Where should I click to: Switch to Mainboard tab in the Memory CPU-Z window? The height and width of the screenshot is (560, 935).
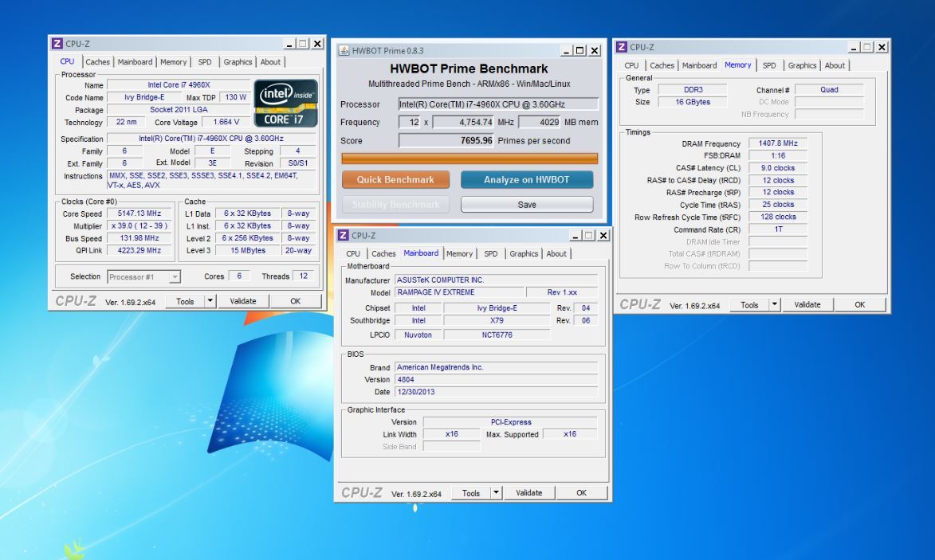point(700,65)
